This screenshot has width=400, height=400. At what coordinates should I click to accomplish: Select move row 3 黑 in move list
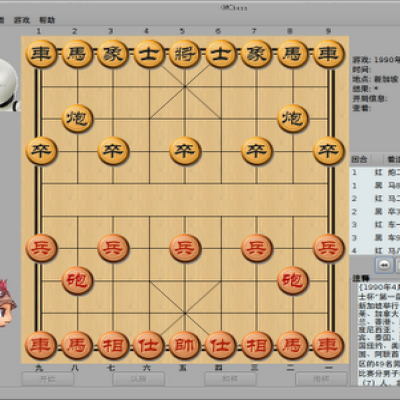(x=375, y=238)
